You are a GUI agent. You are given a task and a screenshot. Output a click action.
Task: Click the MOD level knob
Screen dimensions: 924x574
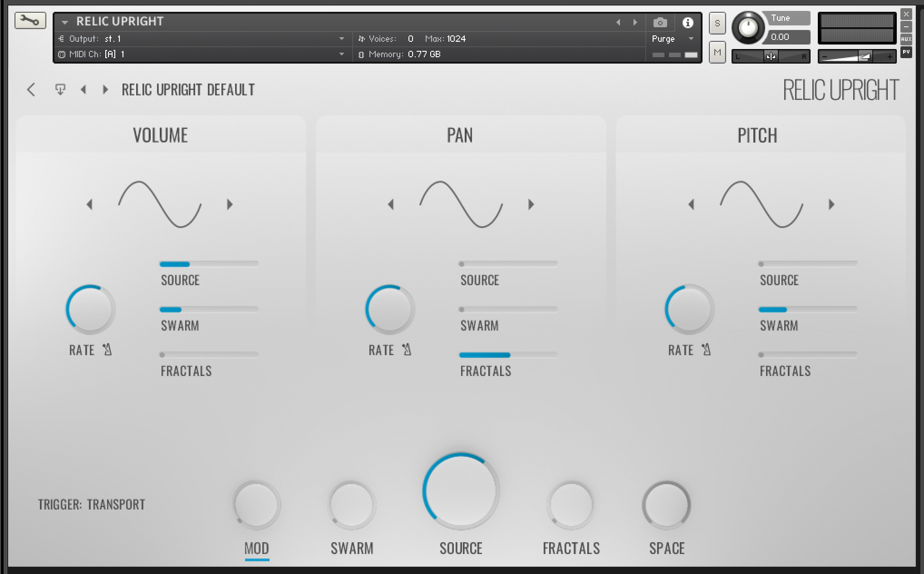[257, 505]
